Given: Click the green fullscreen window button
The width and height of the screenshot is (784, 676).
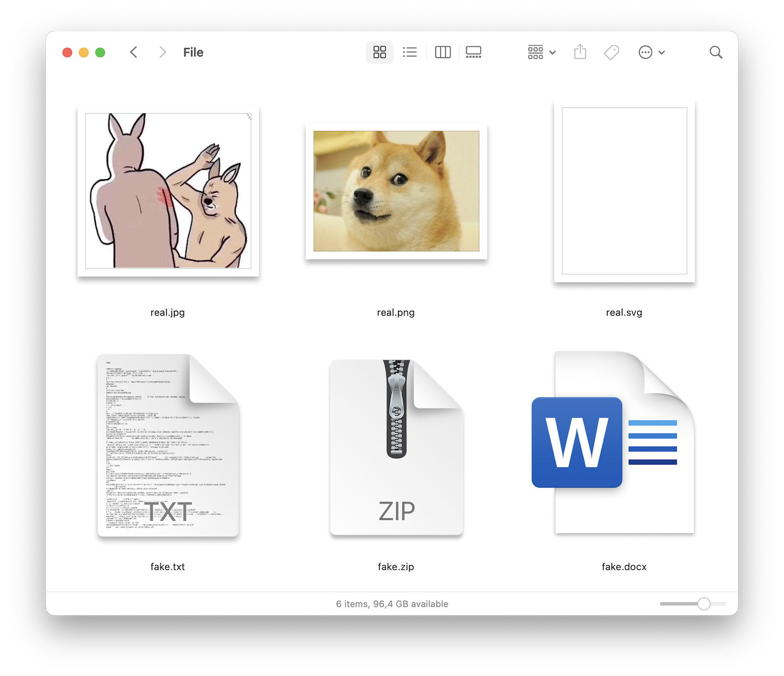Looking at the screenshot, I should pyautogui.click(x=100, y=52).
